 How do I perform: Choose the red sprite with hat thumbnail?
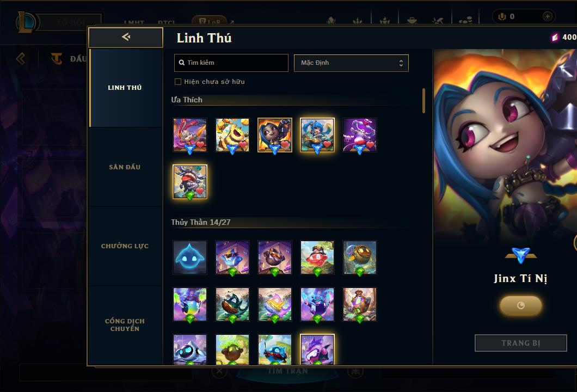(x=317, y=258)
